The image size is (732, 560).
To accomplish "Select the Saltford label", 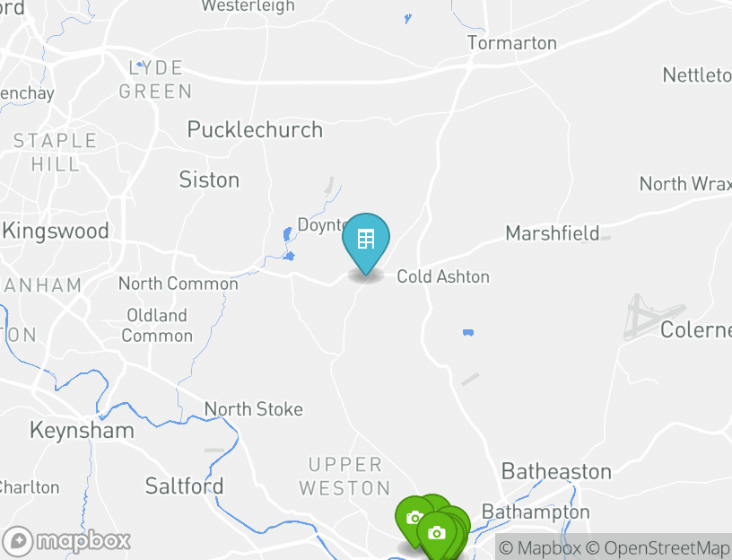I will [184, 486].
